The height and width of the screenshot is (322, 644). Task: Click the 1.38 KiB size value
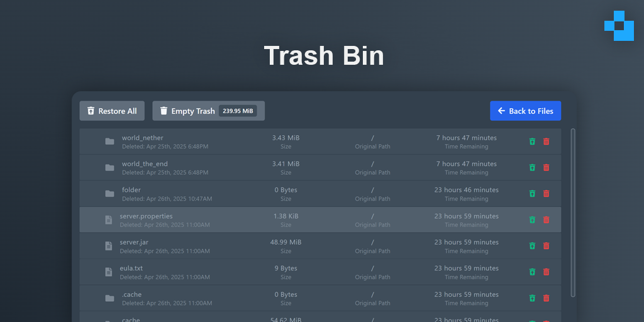tap(286, 216)
